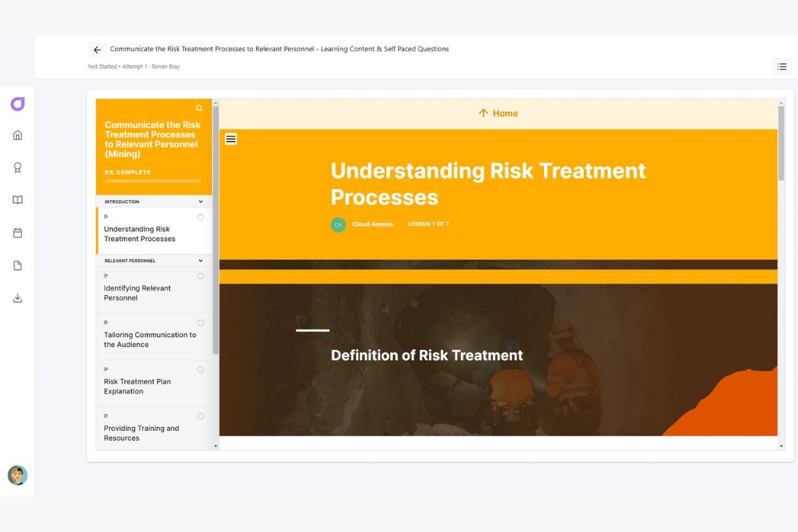The image size is (798, 532).
Task: Click progress circle for Providing Training and Resources
Action: pos(201,416)
